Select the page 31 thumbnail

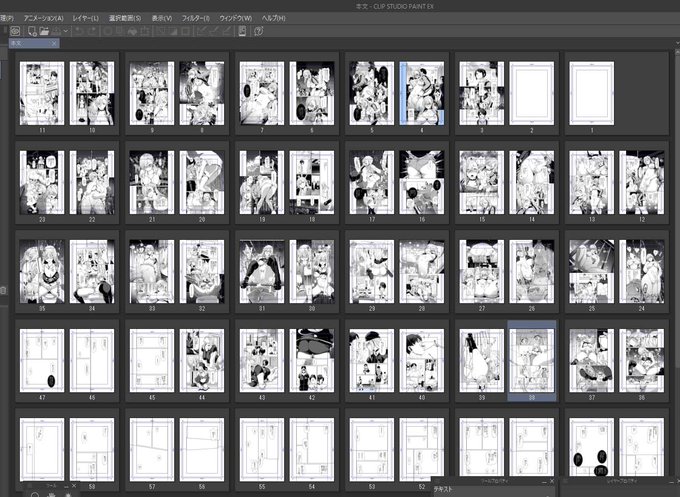click(262, 271)
